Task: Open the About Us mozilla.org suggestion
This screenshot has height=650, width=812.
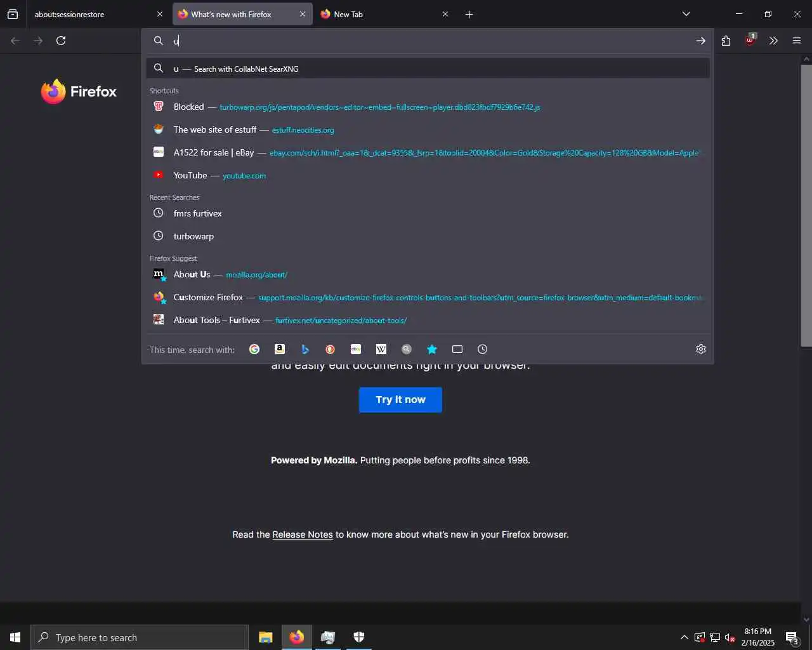Action: [428, 274]
